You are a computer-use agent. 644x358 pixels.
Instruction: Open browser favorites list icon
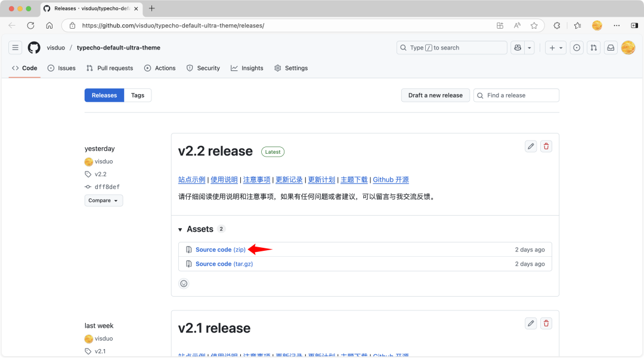(x=577, y=26)
